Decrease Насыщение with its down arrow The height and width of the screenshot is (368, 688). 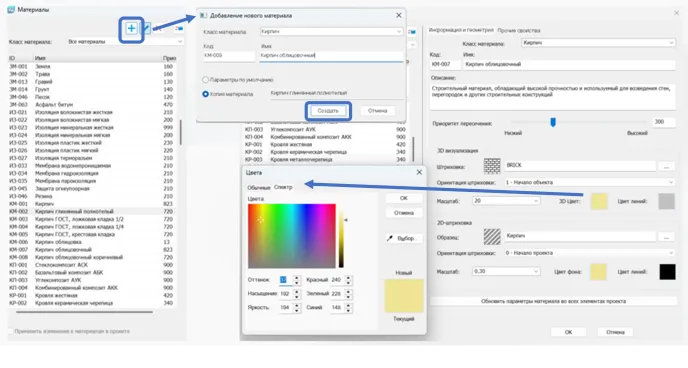(297, 296)
